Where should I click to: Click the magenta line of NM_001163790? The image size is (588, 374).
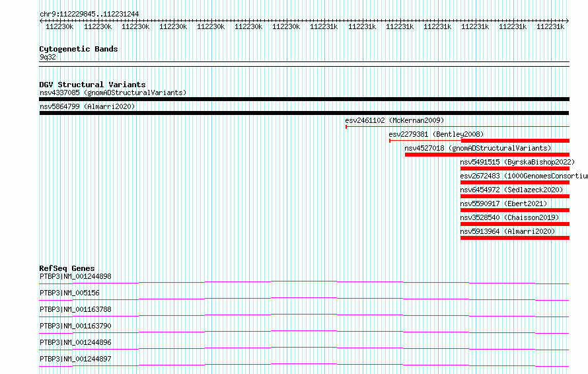pyautogui.click(x=304, y=331)
